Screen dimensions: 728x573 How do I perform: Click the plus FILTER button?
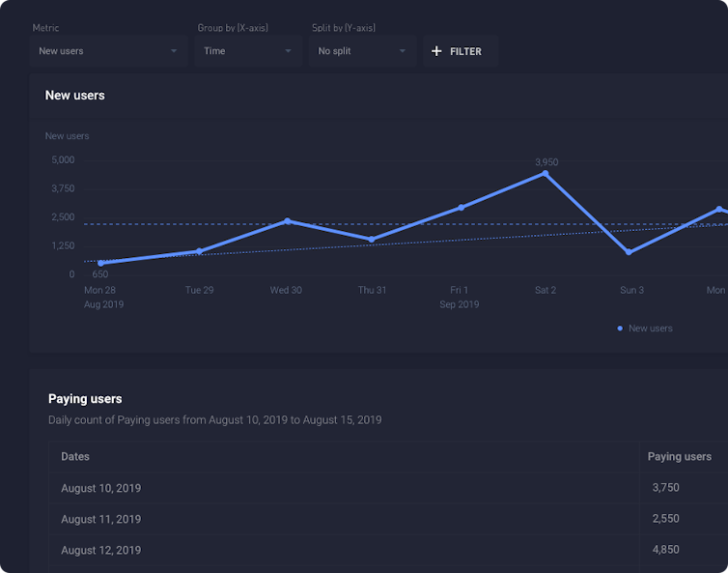tap(460, 51)
